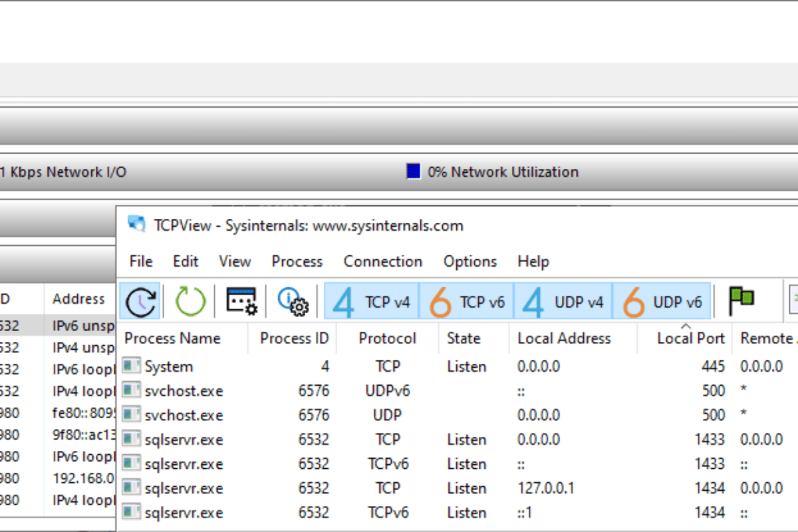Refresh the connection list
Viewport: 798px width, 532px height.
click(x=190, y=301)
